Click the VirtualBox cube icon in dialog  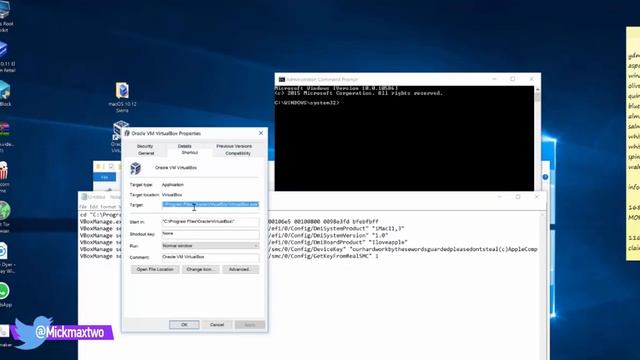[x=136, y=168]
